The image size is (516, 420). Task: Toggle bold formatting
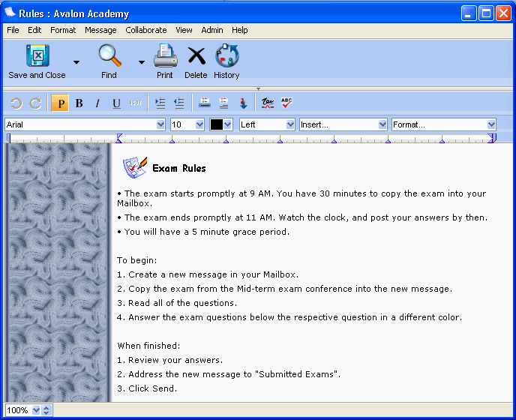click(79, 103)
